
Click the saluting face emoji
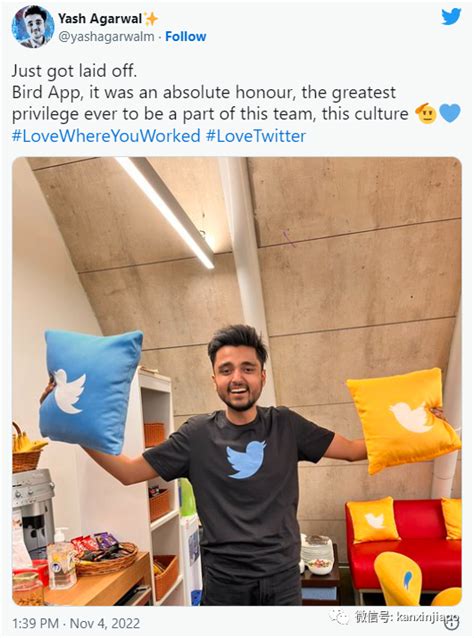click(x=426, y=114)
